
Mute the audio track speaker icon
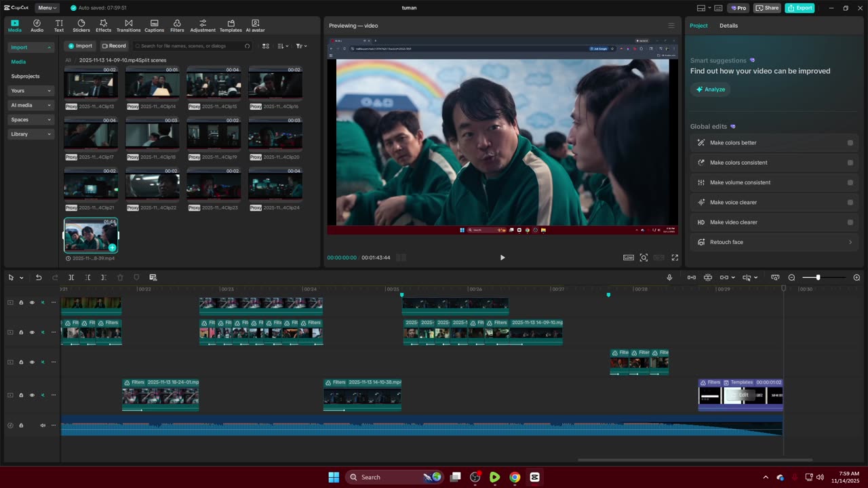point(43,425)
